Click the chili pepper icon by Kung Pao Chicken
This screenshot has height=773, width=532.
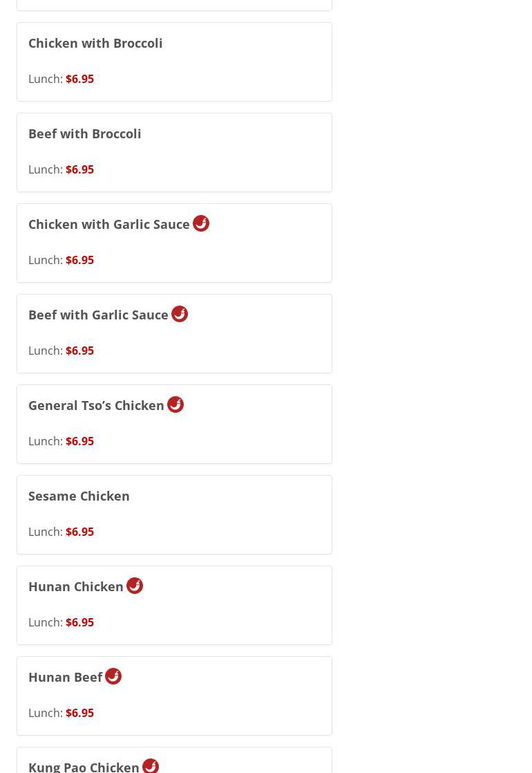(151, 765)
